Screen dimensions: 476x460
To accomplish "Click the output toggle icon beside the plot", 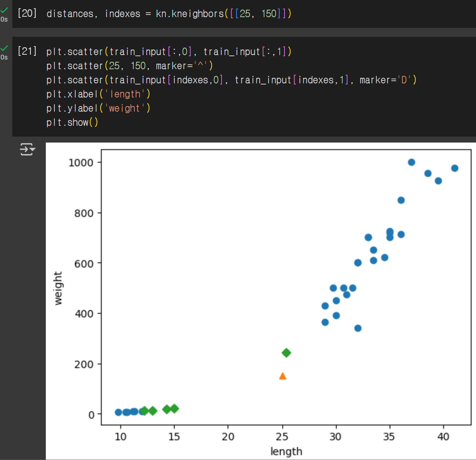I will pos(27,149).
